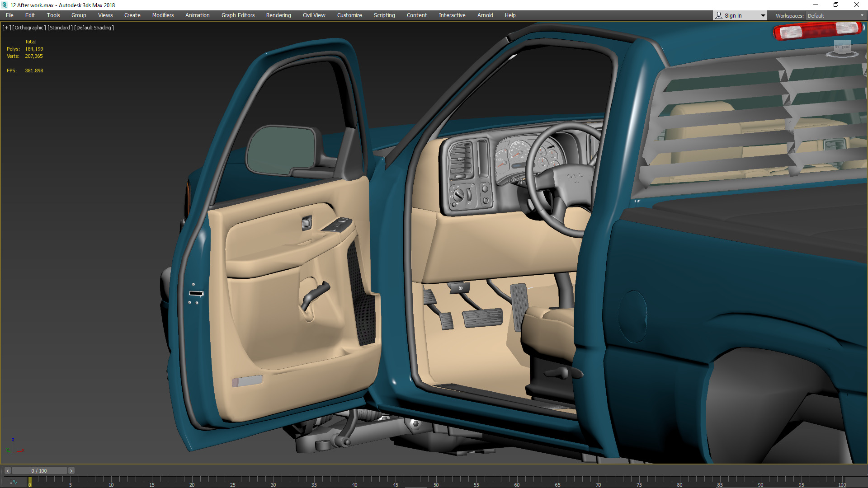Open the Modifiers menu

pyautogui.click(x=163, y=15)
